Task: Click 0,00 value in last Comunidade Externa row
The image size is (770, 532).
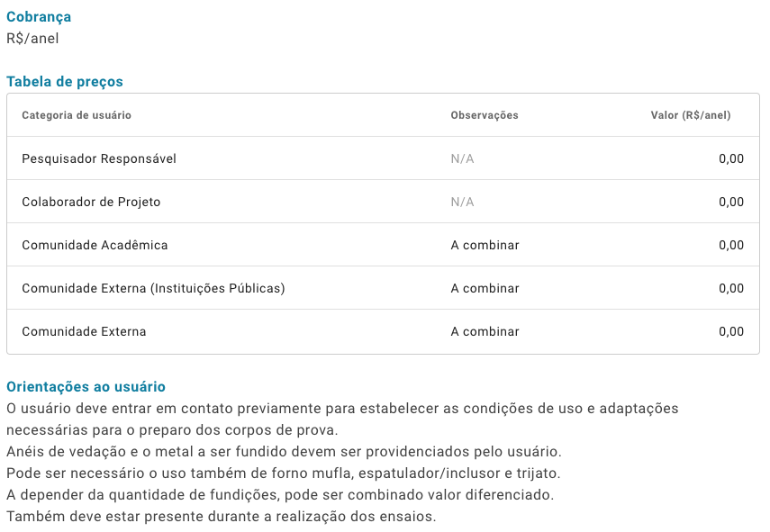Action: tap(731, 331)
